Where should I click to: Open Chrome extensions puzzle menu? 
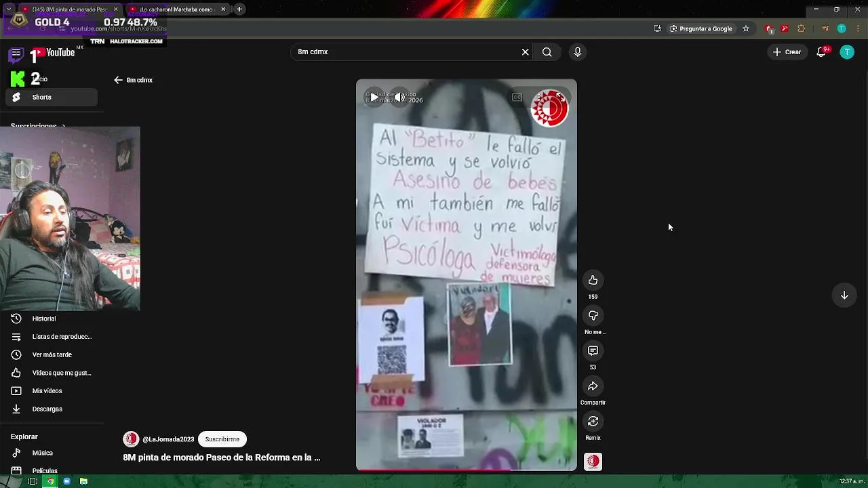click(x=802, y=28)
